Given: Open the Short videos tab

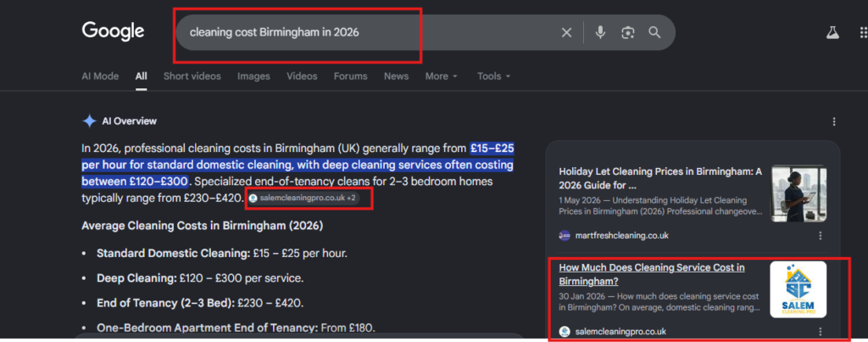Looking at the screenshot, I should 192,76.
